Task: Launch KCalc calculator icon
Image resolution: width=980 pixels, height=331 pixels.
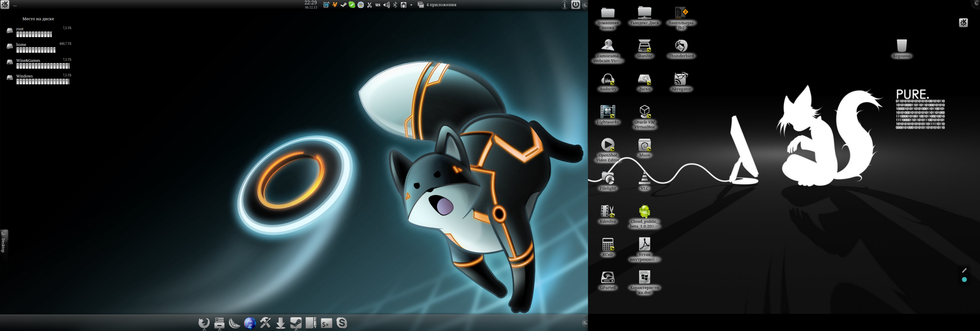Action: (x=608, y=248)
